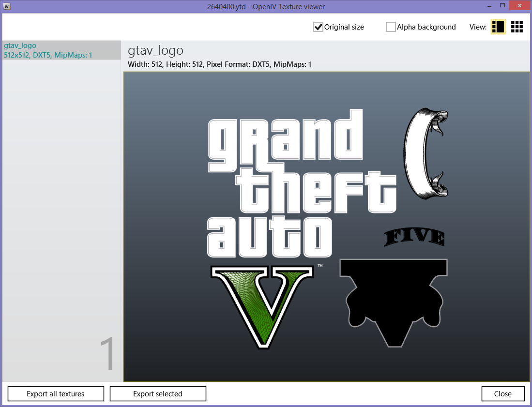Click the View: label text
532x407 pixels.
pyautogui.click(x=478, y=27)
